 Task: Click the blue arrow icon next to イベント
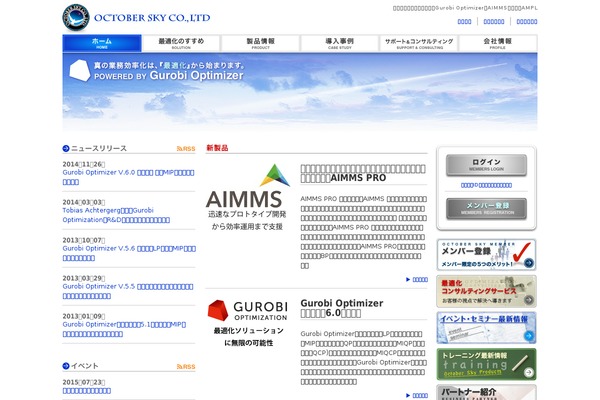click(x=66, y=366)
